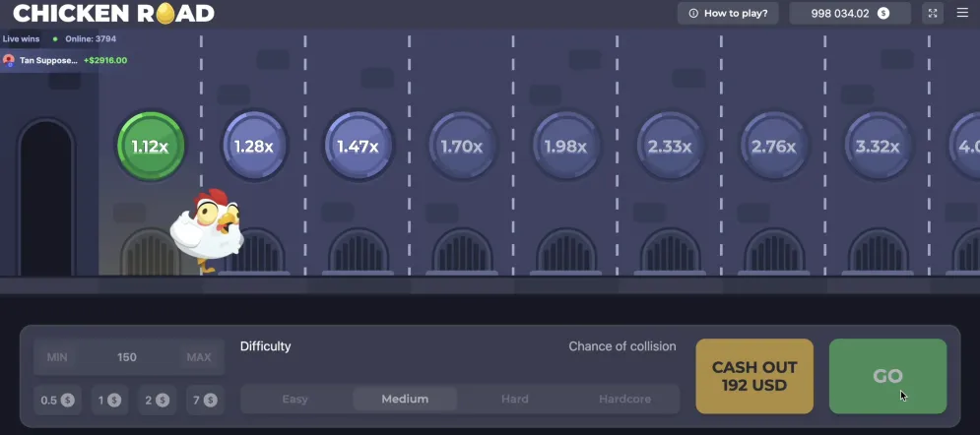Cash out 192 USD
The width and height of the screenshot is (980, 435).
754,376
